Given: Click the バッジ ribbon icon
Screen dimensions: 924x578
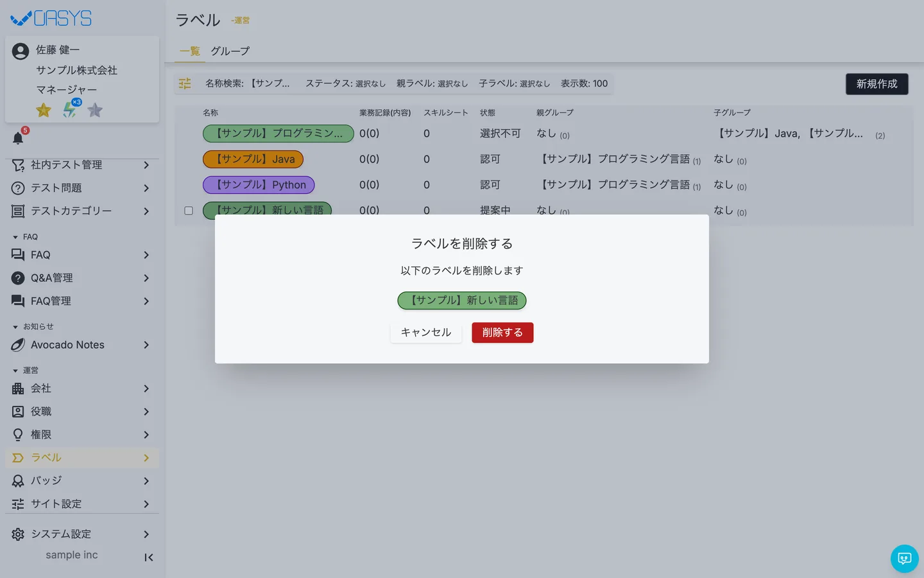Looking at the screenshot, I should (x=18, y=481).
